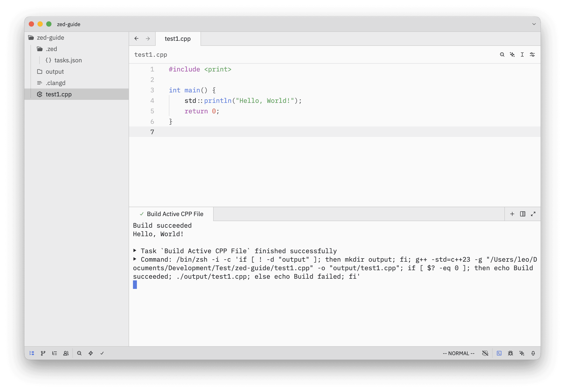Image resolution: width=565 pixels, height=392 pixels.
Task: Select tasks.json in the project panel
Action: 68,60
